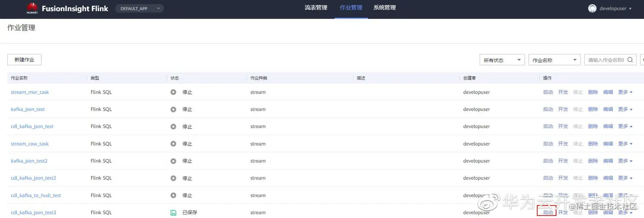Image resolution: width=644 pixels, height=218 pixels.
Task: Switch to the 流表管理 tab
Action: coord(316,8)
